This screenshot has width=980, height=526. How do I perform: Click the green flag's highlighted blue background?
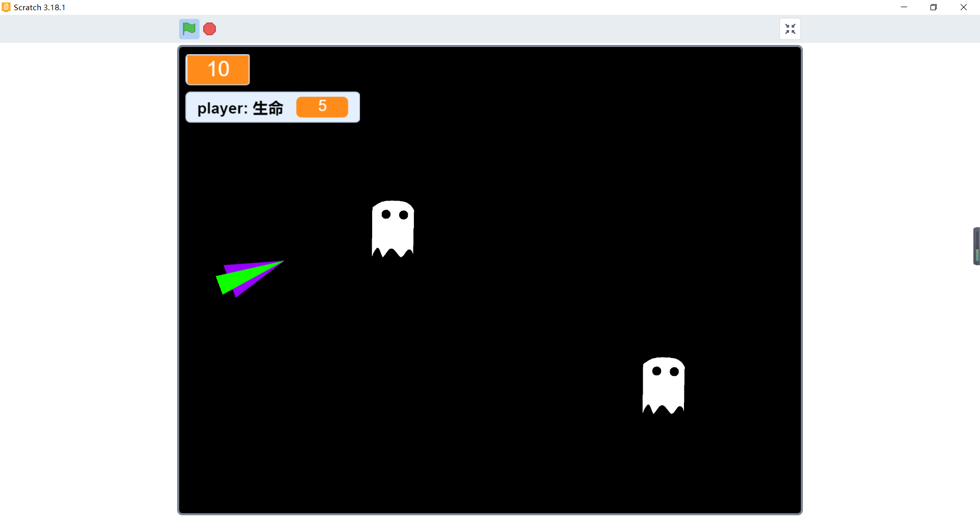pyautogui.click(x=188, y=29)
